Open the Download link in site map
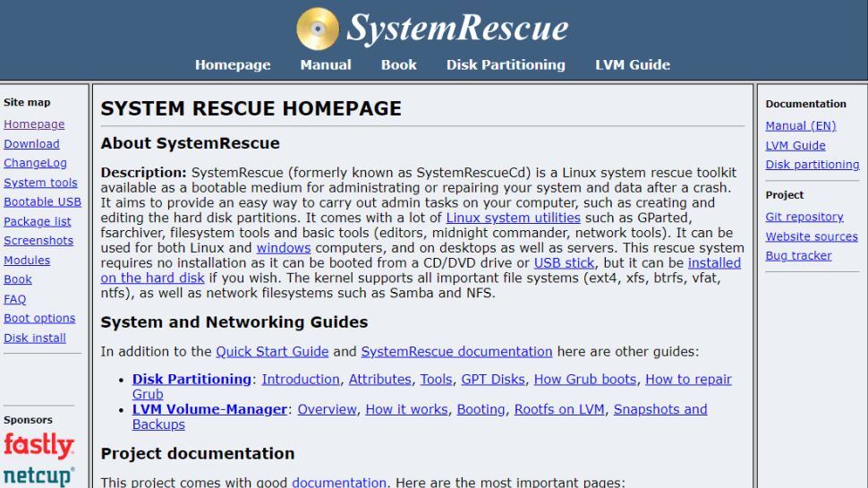This screenshot has height=488, width=868. click(31, 144)
